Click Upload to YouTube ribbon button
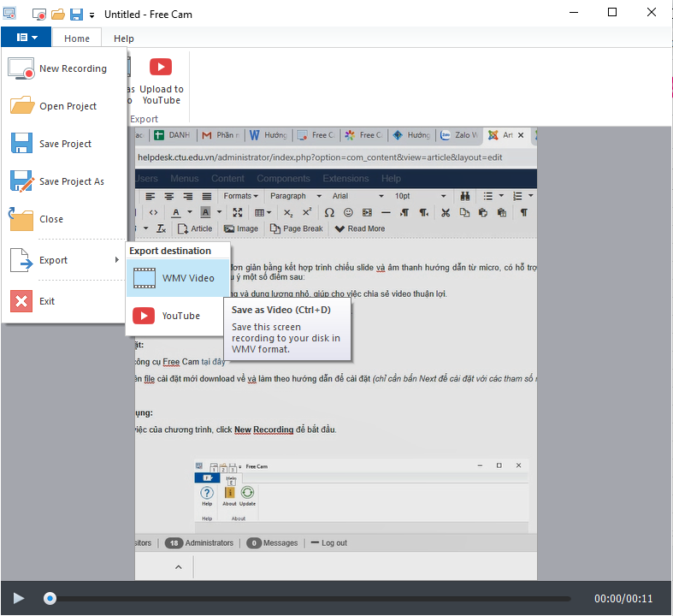This screenshot has width=673, height=616. tap(162, 81)
